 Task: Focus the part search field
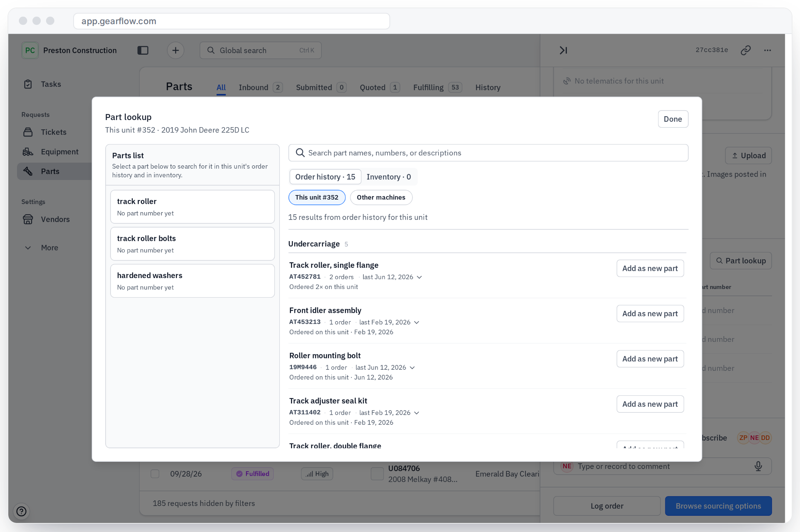[x=488, y=153]
